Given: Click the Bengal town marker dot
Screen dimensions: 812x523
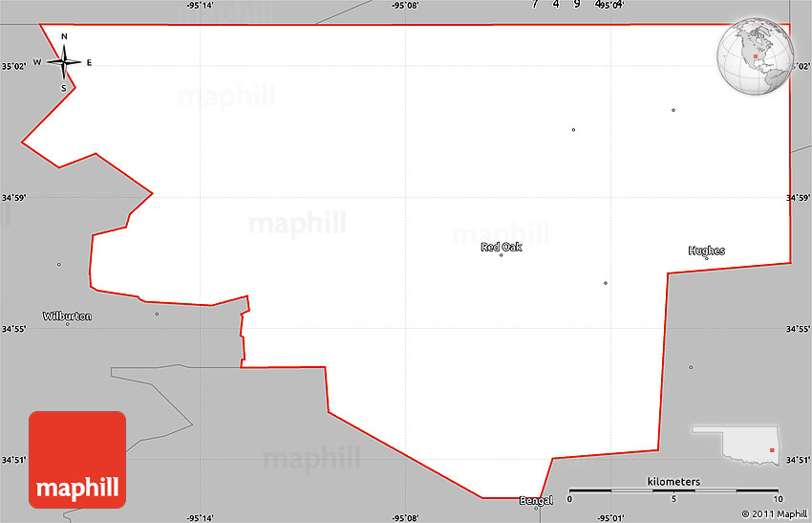Looking at the screenshot, I should [x=537, y=509].
